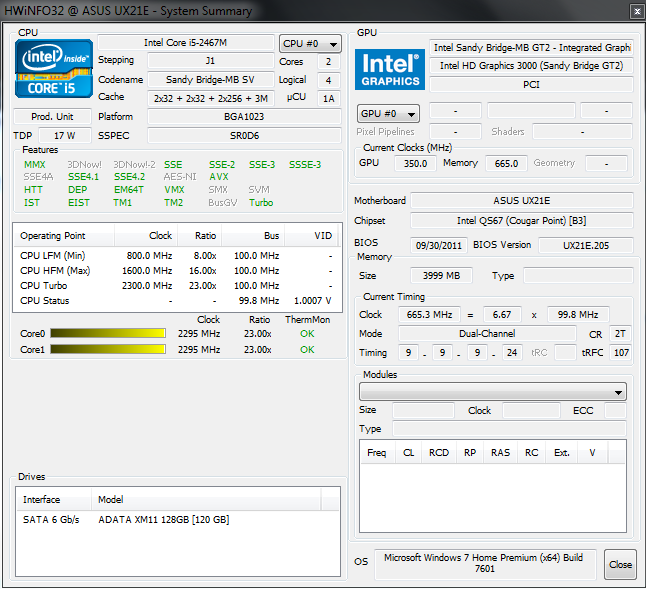Click the µCU value 1A

pos(328,99)
